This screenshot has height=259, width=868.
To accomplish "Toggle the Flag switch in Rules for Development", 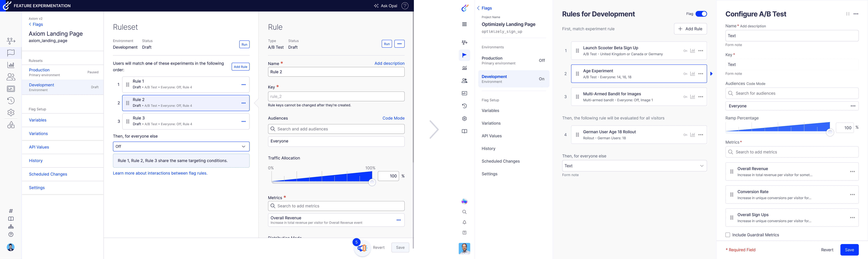I will 701,14.
